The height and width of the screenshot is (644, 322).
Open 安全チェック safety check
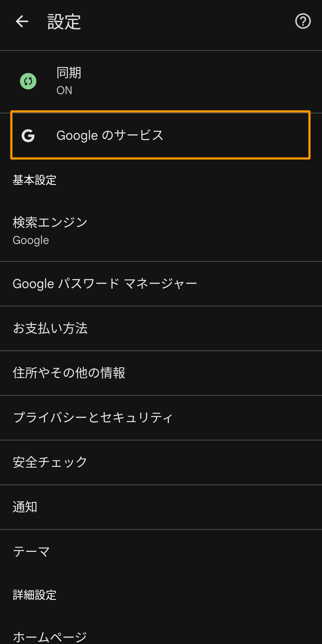[x=161, y=463]
